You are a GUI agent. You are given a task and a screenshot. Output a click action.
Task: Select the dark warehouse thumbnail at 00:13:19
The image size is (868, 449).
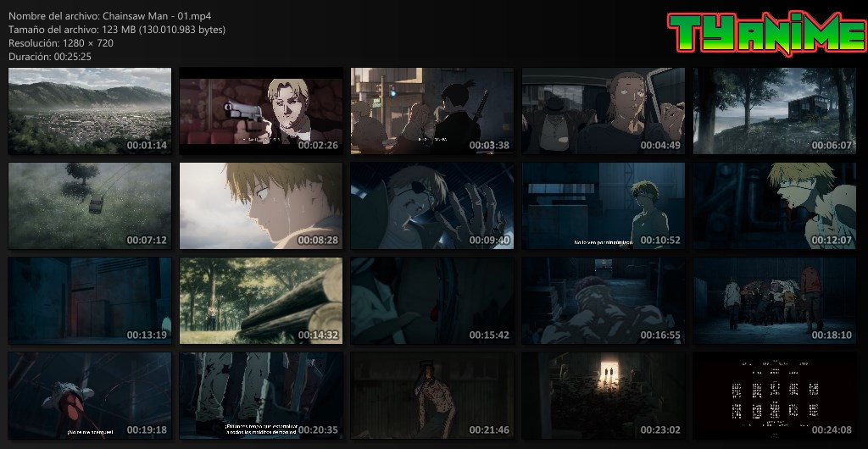click(x=90, y=301)
